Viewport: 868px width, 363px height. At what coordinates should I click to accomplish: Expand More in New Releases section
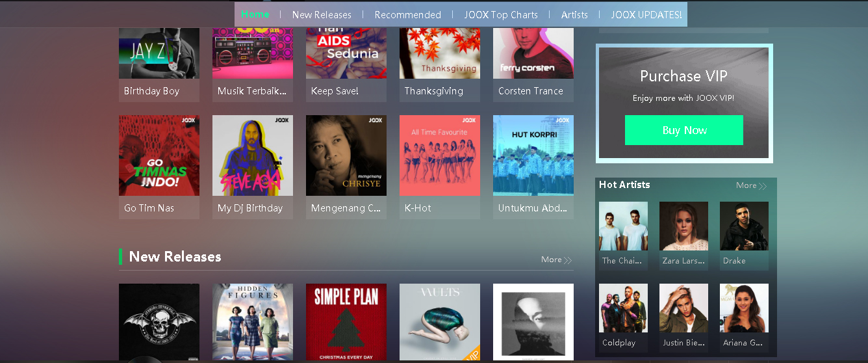[556, 260]
